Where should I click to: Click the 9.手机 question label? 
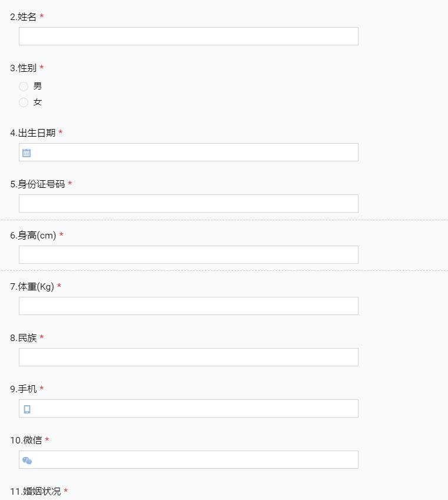pos(24,389)
